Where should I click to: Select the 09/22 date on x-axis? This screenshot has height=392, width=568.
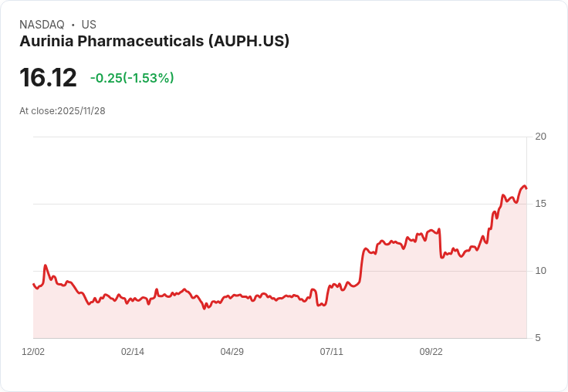431,352
